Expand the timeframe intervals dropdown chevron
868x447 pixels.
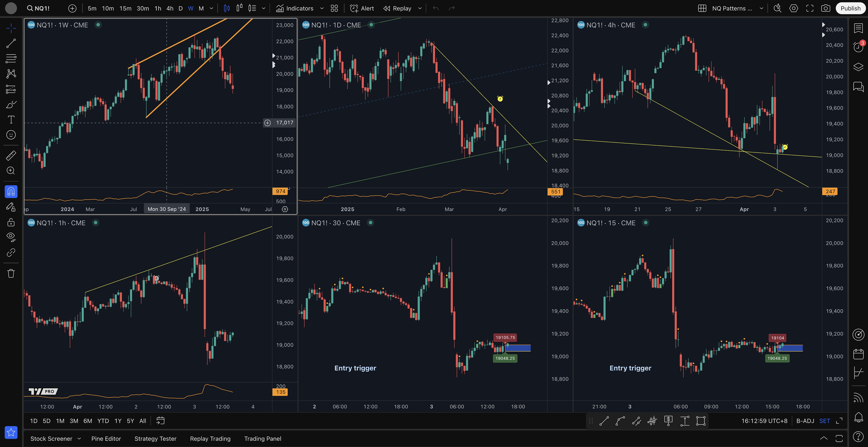211,8
